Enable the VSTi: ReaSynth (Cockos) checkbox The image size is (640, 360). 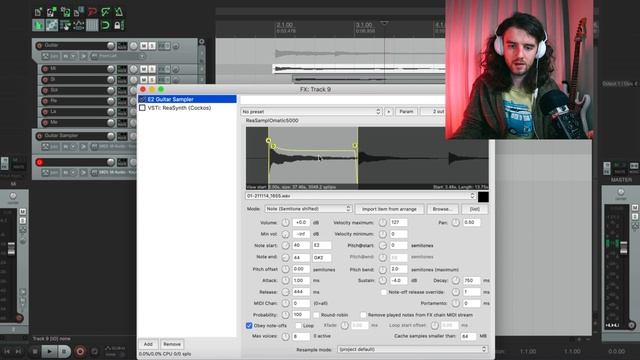(142, 108)
